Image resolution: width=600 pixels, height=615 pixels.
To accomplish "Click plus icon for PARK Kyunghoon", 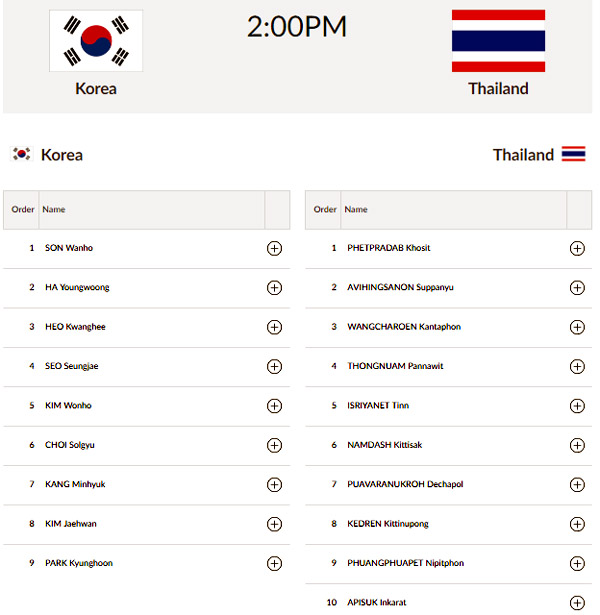I will 275,564.
